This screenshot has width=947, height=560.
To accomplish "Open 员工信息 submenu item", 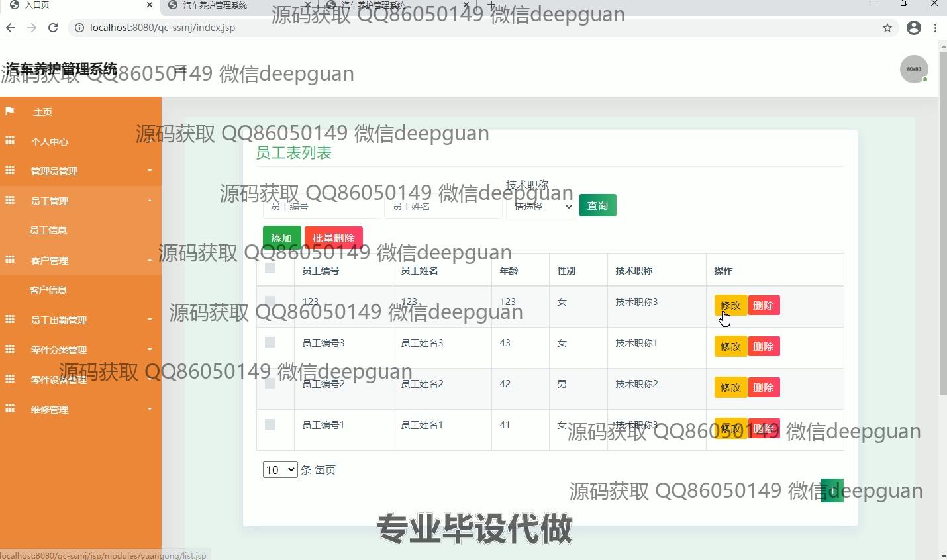I will pos(48,230).
